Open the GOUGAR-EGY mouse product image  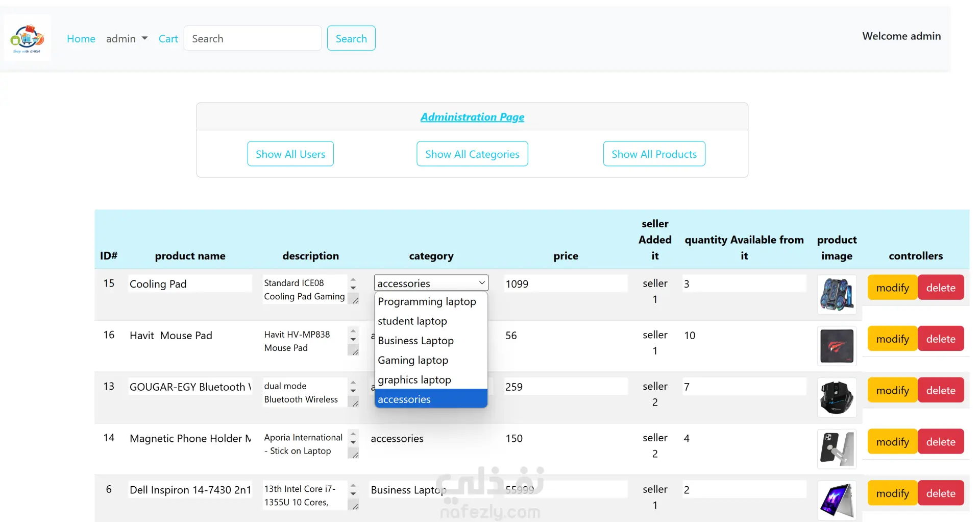click(x=837, y=398)
